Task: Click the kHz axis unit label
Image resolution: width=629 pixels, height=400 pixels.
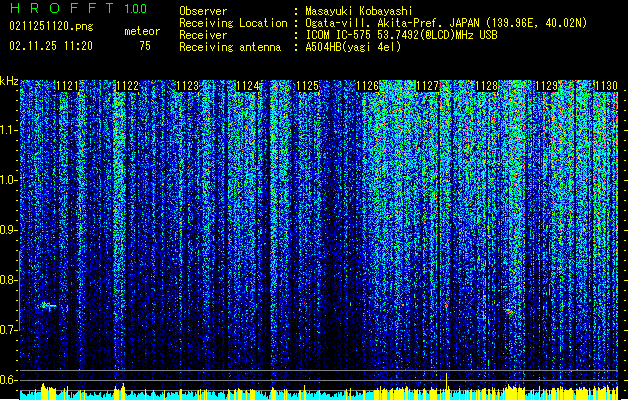Action: (9, 81)
